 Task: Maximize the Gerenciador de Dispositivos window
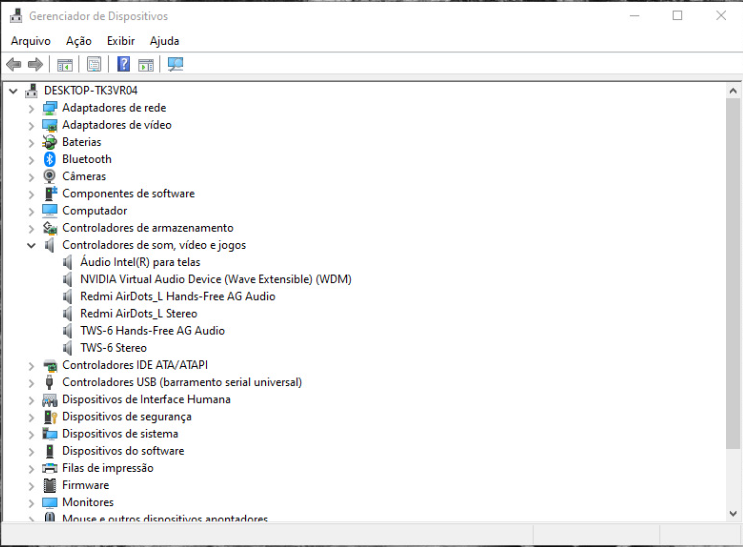[678, 16]
